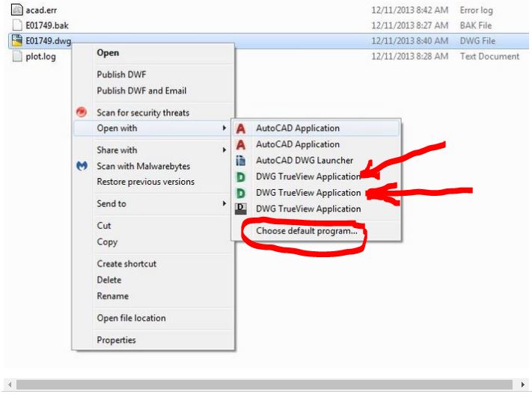Screen dimensions: 532x394
Task: Select the acad.err file name
Action: (x=41, y=10)
